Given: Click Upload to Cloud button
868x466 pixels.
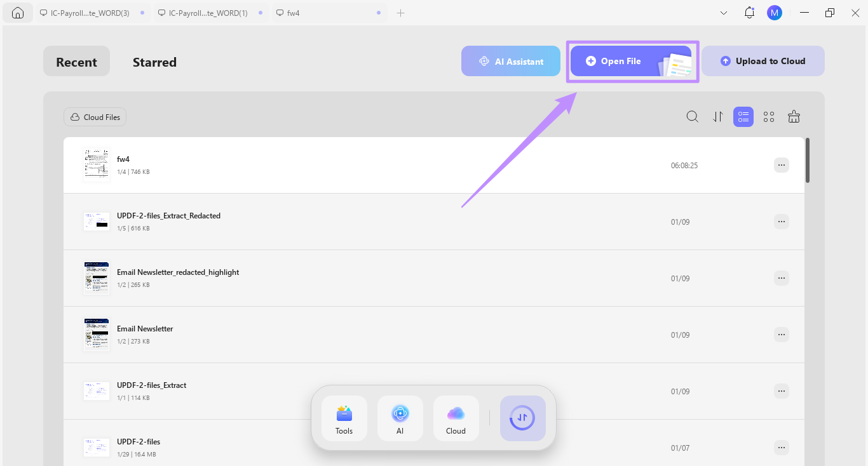Looking at the screenshot, I should [763, 61].
